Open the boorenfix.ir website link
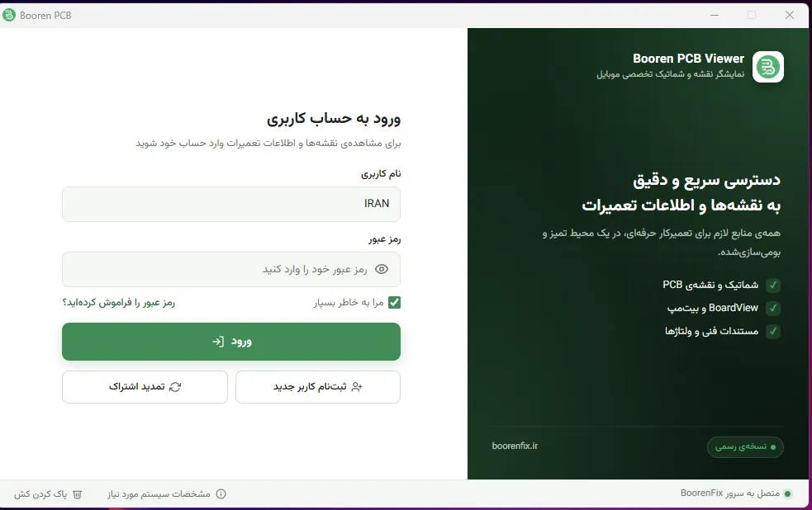Image resolution: width=812 pixels, height=510 pixels. click(515, 446)
